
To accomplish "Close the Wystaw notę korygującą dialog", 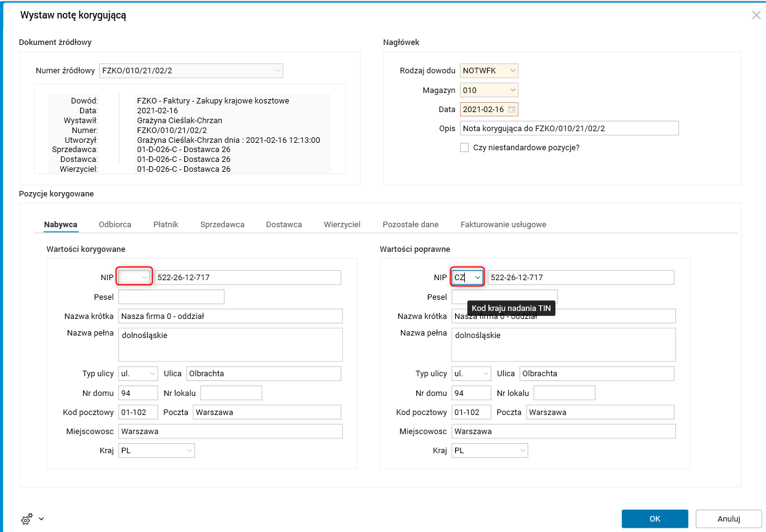I will point(756,15).
